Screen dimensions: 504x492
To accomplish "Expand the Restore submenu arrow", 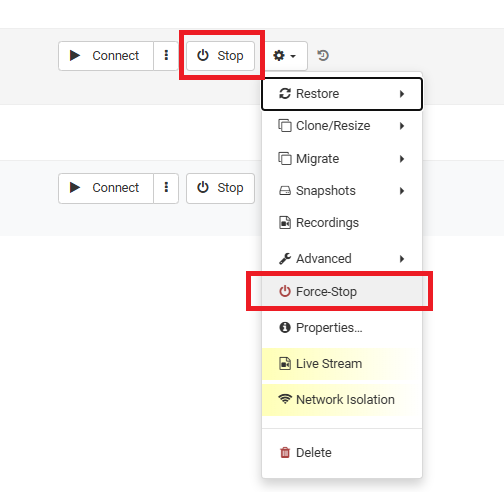I will click(402, 94).
